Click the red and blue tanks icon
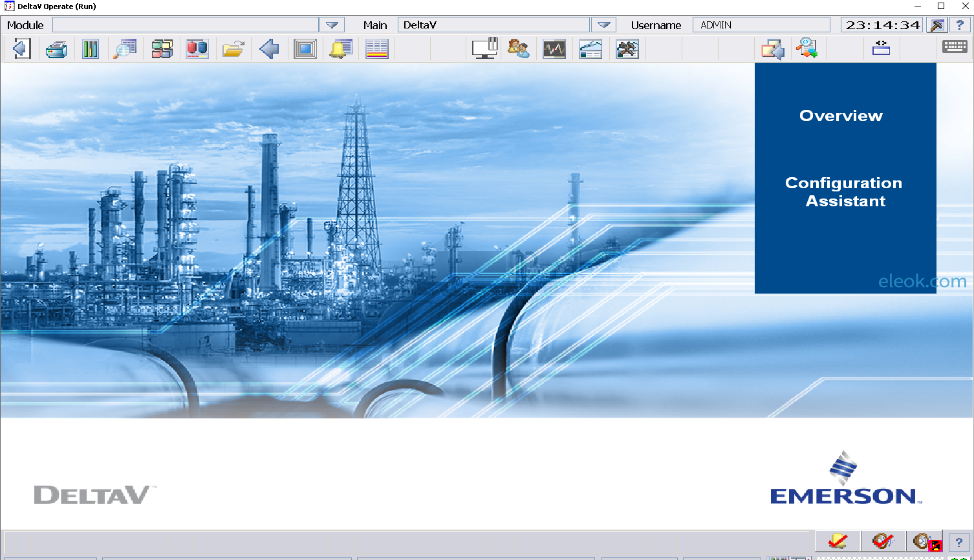 197,48
